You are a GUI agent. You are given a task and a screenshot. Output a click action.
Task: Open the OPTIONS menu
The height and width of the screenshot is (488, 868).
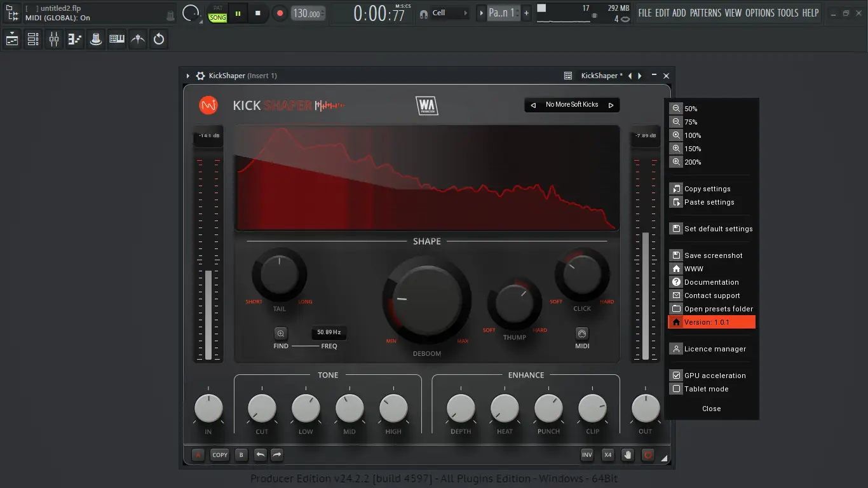tap(760, 13)
